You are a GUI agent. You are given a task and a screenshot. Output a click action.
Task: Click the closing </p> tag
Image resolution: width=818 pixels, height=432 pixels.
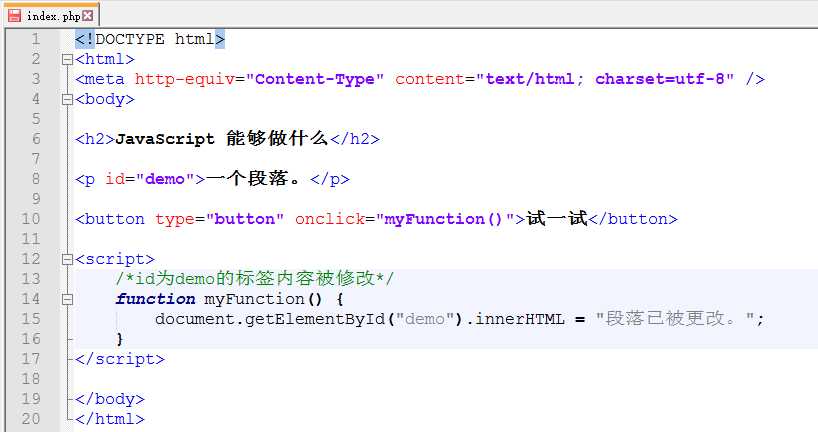[x=330, y=179]
